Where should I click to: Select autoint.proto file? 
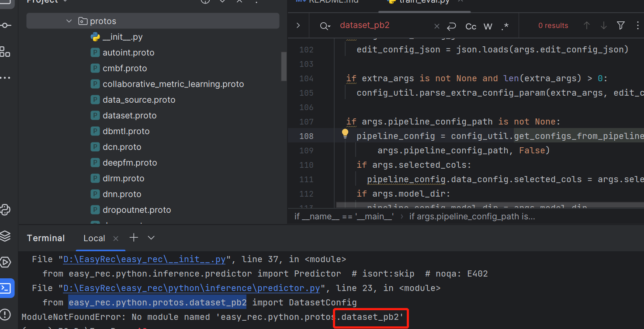(128, 52)
